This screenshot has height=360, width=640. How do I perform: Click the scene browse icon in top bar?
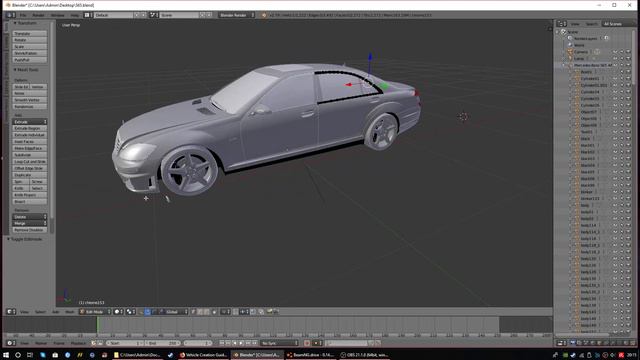[x=153, y=15]
